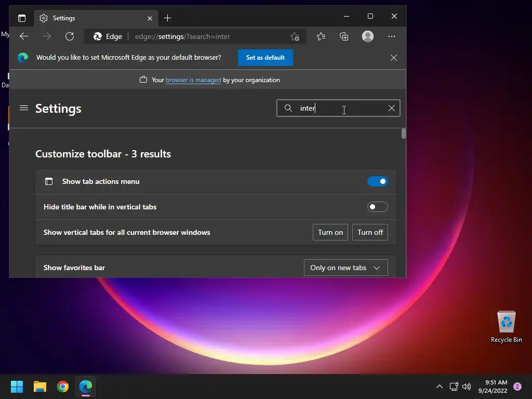Click the settings page scrollbar thumb
Image resolution: width=532 pixels, height=399 pixels.
pyautogui.click(x=403, y=134)
